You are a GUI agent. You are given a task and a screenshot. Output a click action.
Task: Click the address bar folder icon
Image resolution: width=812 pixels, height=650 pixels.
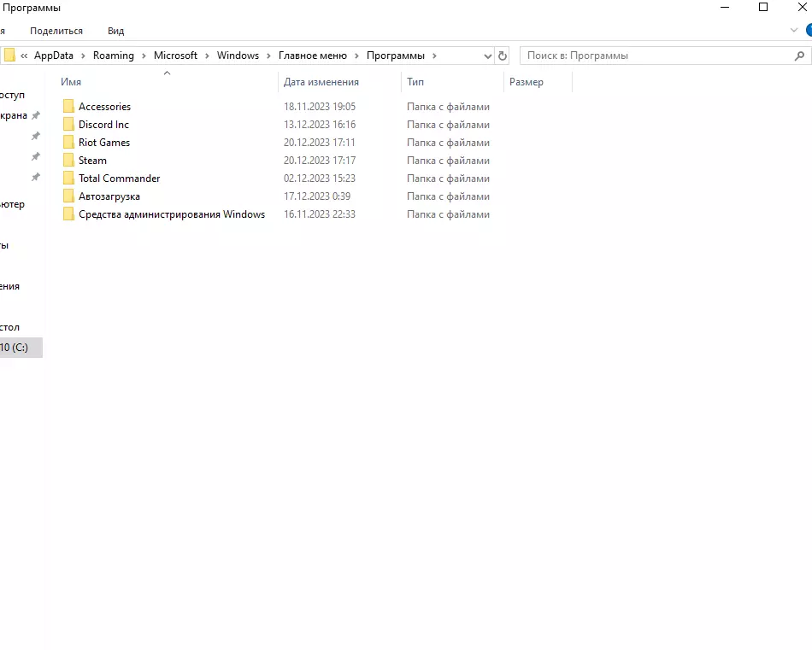pos(9,55)
